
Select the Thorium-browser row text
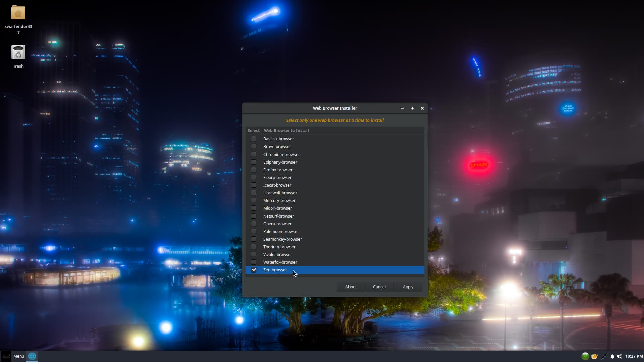(x=279, y=247)
